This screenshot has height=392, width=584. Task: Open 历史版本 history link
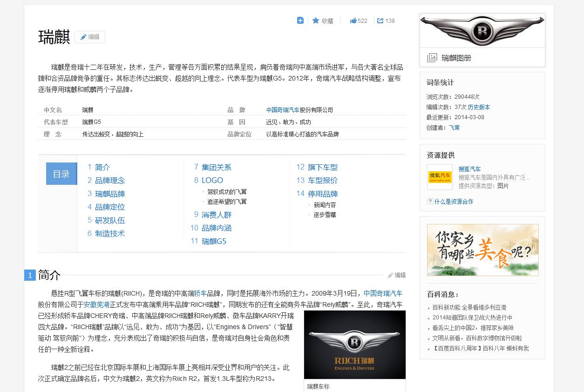click(479, 107)
